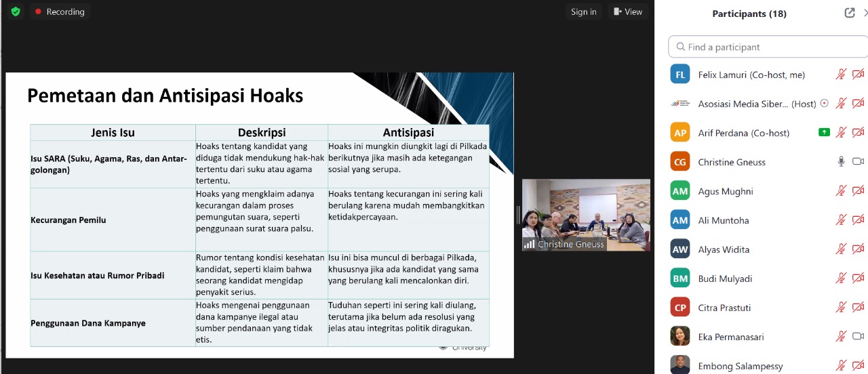Select the CG avatar of Christine Gneuss

pos(680,162)
